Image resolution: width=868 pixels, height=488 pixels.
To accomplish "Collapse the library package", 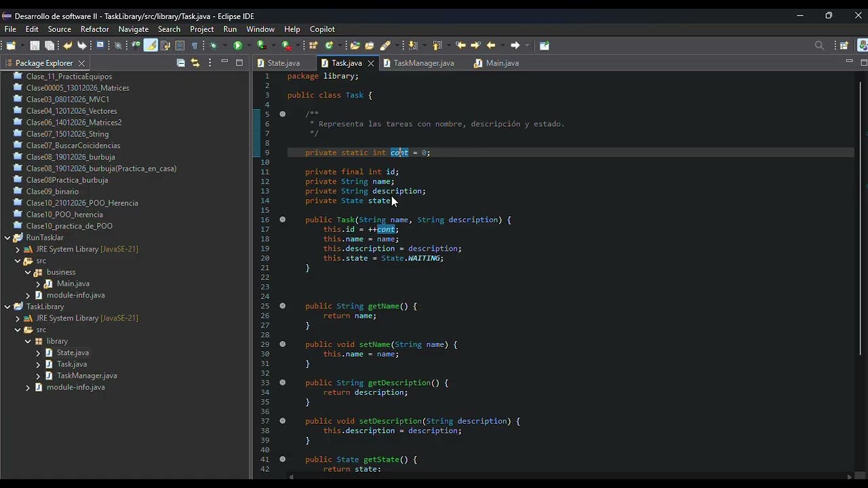I will [x=28, y=342].
